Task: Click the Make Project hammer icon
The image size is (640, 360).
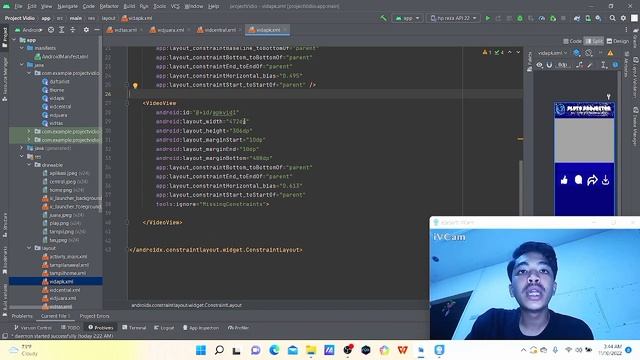Action: point(383,18)
